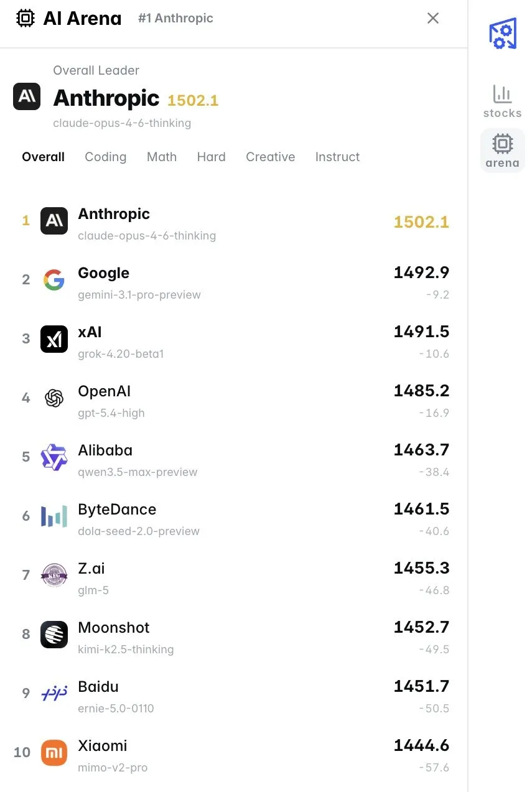Show the Instruct leaderboard tab
This screenshot has width=532, height=792.
coord(337,157)
